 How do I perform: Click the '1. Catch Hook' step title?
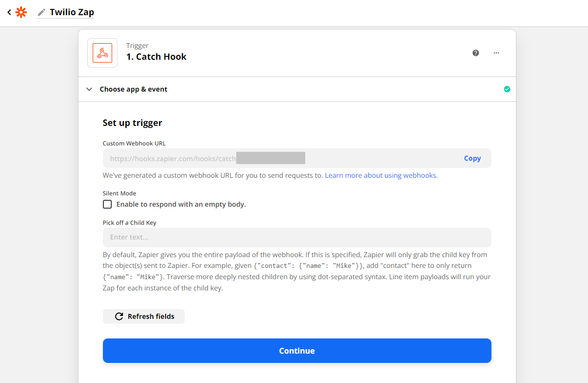click(156, 57)
